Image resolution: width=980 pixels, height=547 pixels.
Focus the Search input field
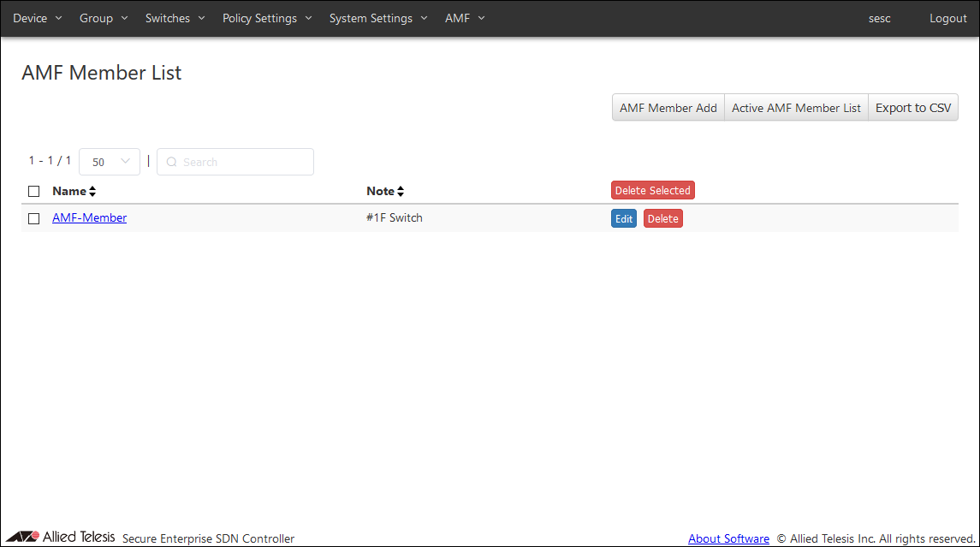tap(244, 162)
